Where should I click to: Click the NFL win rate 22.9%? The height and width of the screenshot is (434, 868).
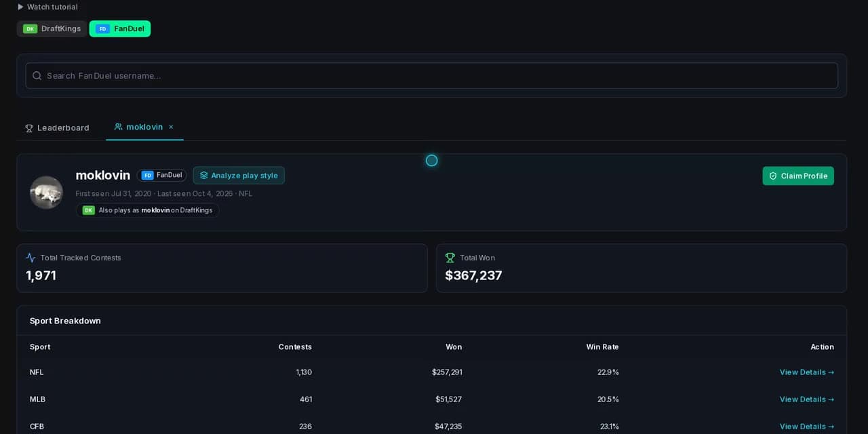pos(608,372)
